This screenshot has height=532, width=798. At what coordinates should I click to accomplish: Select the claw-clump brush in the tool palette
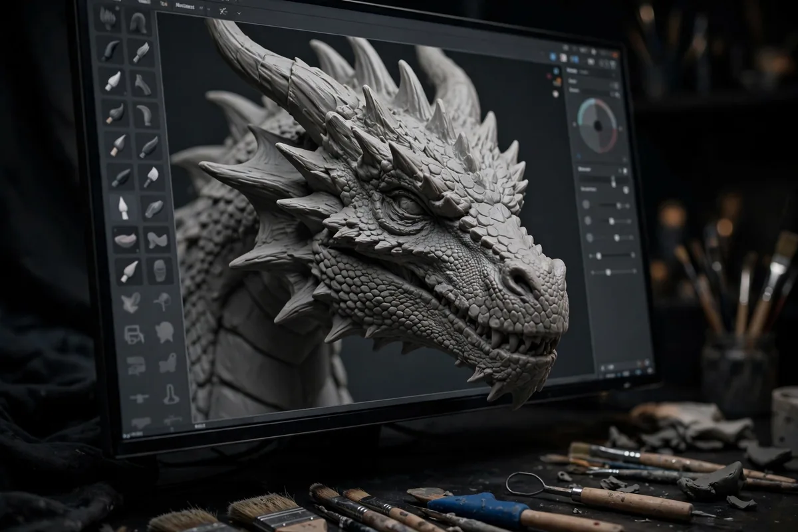coord(107,19)
